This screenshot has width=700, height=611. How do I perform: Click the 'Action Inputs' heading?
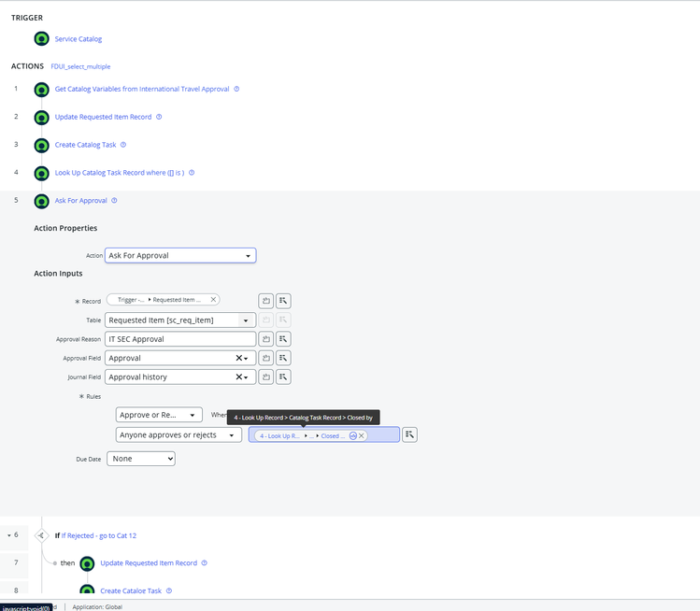(x=58, y=273)
